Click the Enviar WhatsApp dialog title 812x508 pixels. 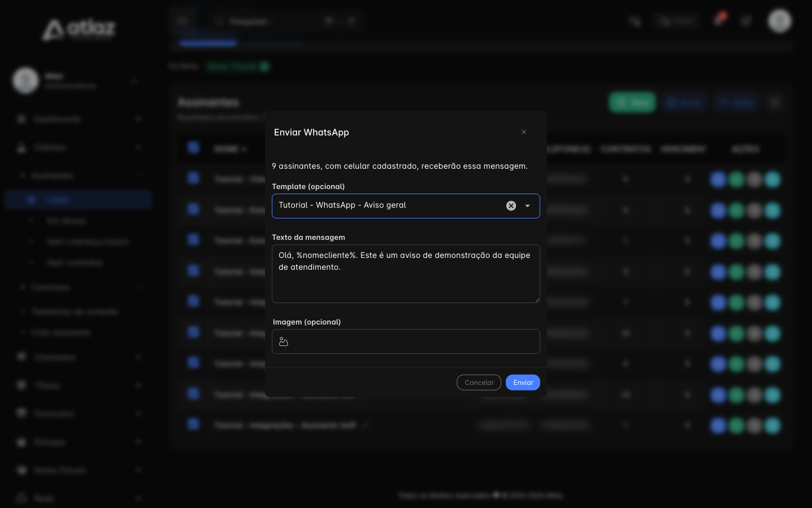click(311, 132)
